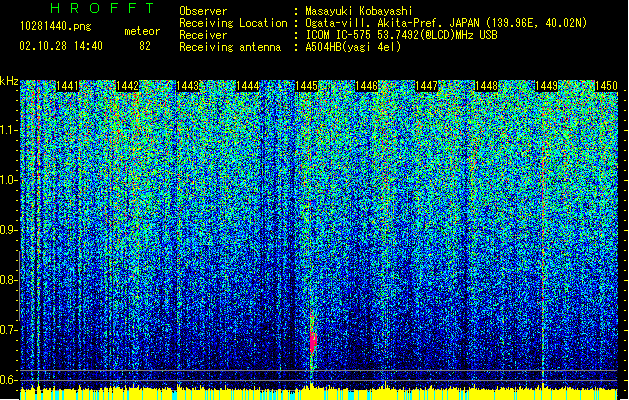Image resolution: width=629 pixels, height=400 pixels.
Task: Click the 1444 time marker
Action: tap(248, 86)
